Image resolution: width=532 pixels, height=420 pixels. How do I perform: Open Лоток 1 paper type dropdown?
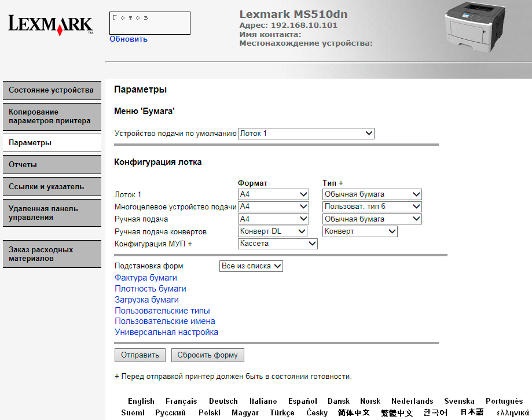(x=372, y=194)
